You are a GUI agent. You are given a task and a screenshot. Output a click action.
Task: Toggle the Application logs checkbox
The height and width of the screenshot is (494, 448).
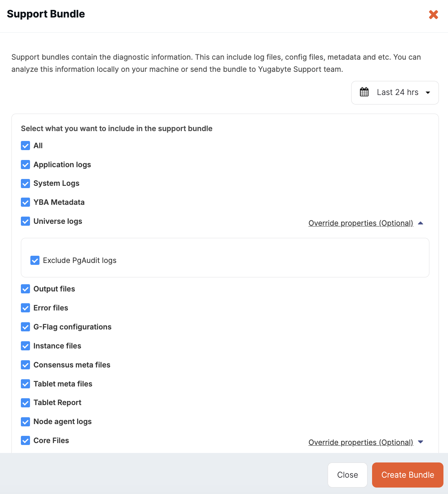click(x=25, y=165)
